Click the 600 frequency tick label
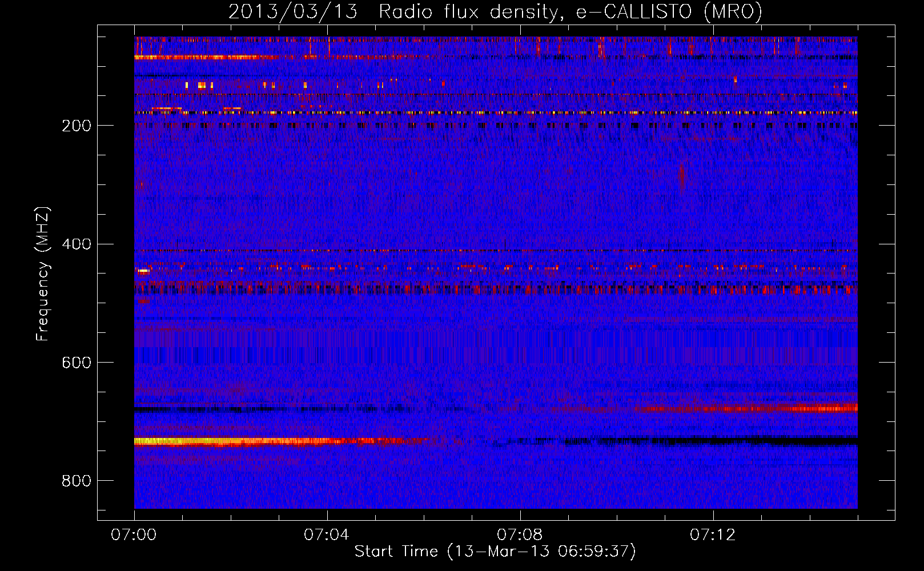924x571 pixels. 77,363
